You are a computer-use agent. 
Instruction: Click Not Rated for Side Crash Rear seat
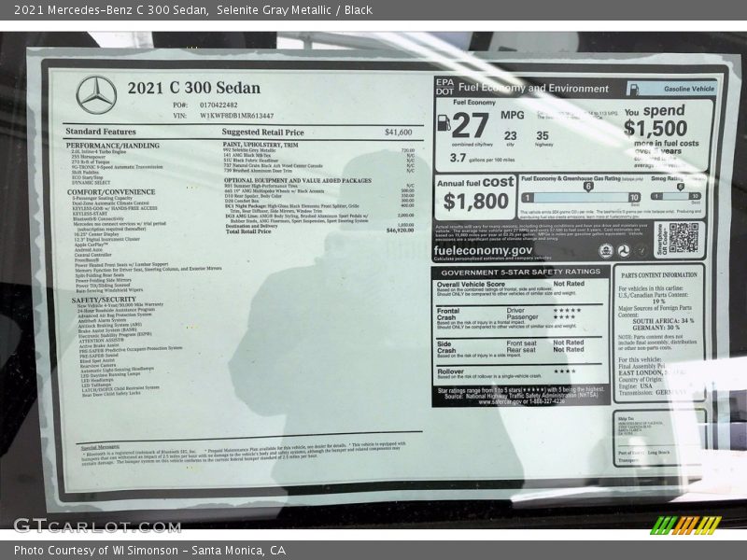pyautogui.click(x=569, y=349)
